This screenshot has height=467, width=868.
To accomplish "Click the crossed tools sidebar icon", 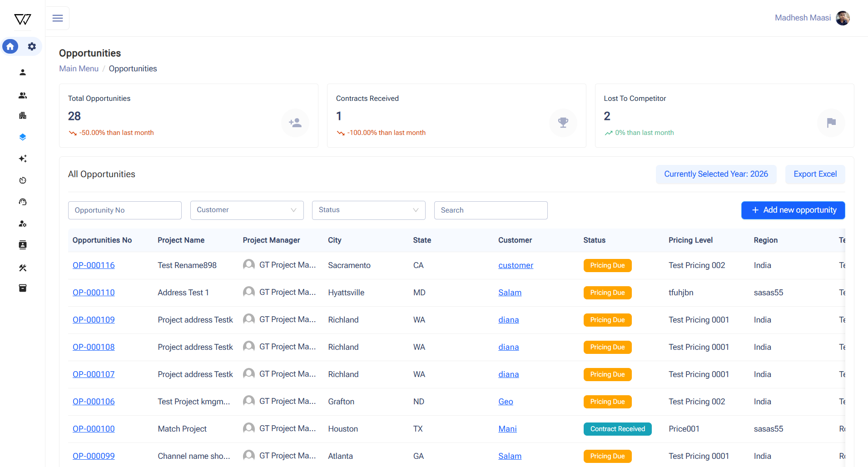I will (x=23, y=268).
